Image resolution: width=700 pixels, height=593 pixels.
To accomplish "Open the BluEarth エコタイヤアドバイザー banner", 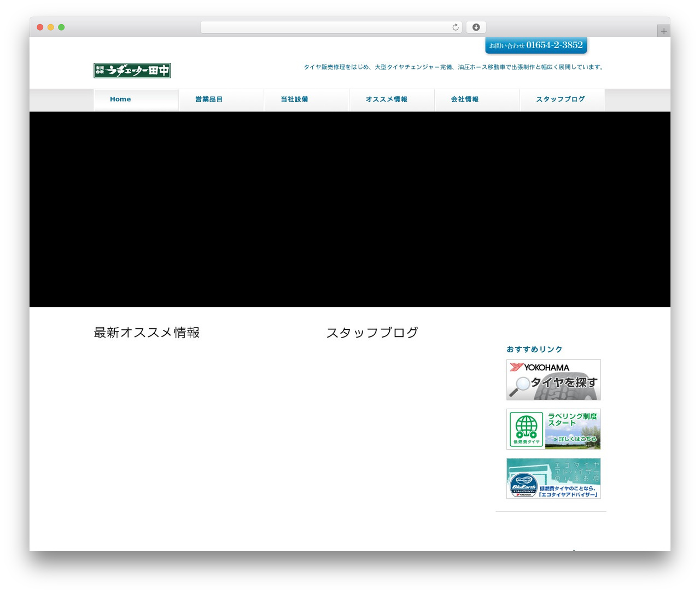I will pyautogui.click(x=553, y=479).
